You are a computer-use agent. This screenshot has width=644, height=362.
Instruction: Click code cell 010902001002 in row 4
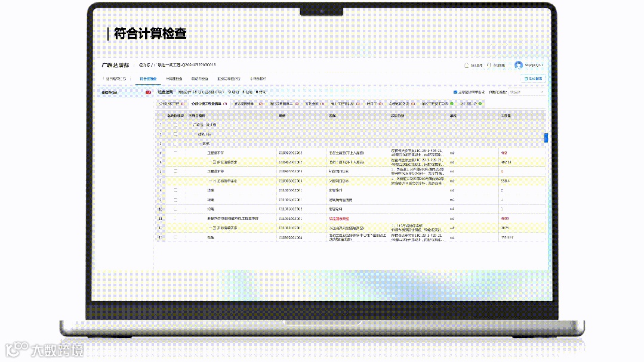pos(291,153)
